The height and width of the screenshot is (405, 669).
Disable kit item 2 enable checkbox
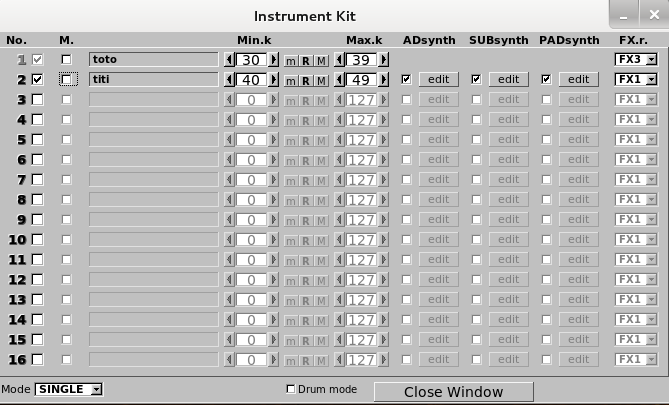[38, 79]
